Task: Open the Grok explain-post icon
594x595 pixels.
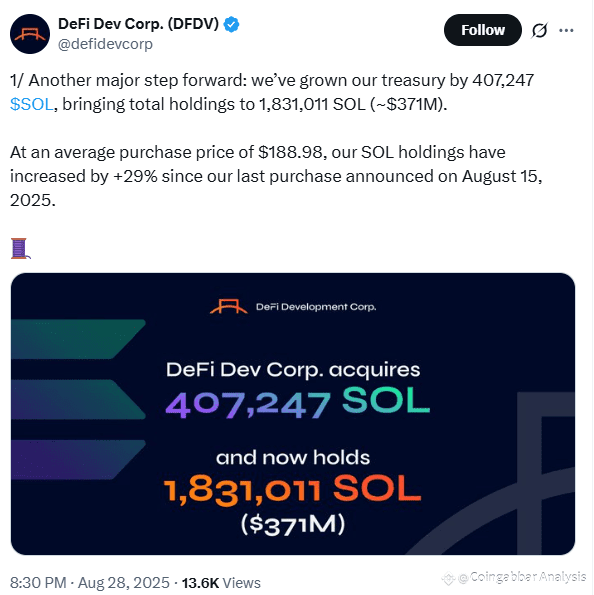Action: [x=539, y=30]
